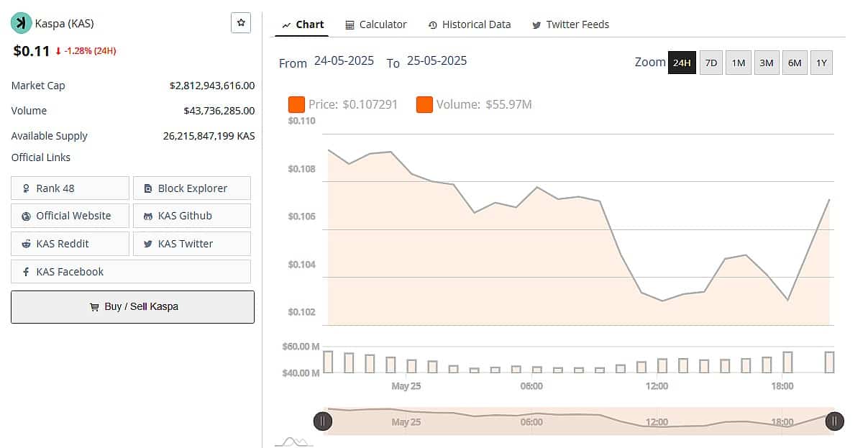Click the history clock icon by Historical Data
The height and width of the screenshot is (448, 868).
point(433,25)
